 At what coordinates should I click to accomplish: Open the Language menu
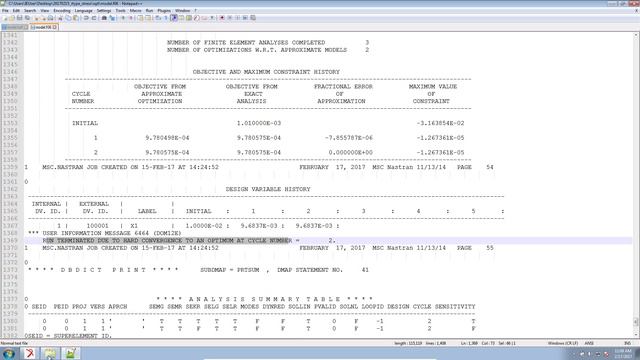click(83, 11)
